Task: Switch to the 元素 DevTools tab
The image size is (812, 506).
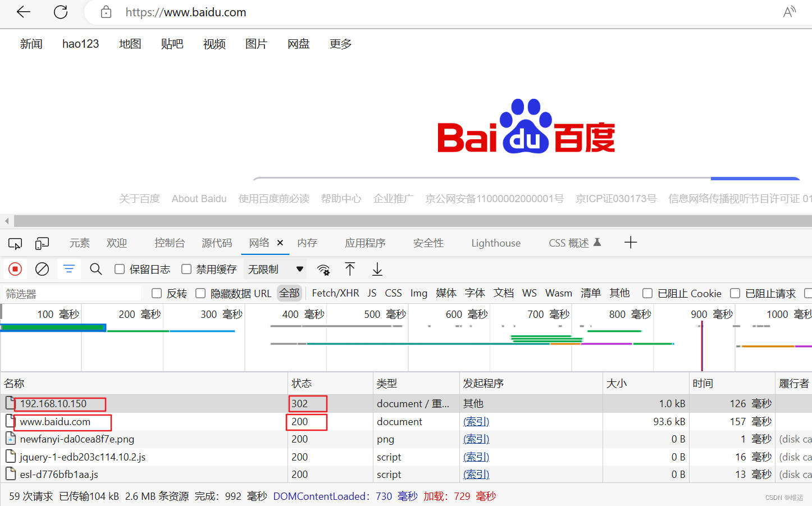Action: (x=79, y=243)
